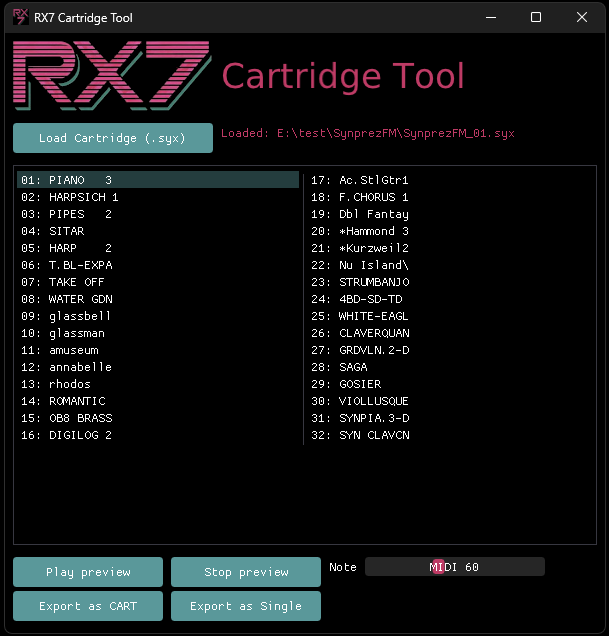Screen dimensions: 609x636
Task: Select patch 18: F.CHORUS 1
Action: (x=450, y=197)
